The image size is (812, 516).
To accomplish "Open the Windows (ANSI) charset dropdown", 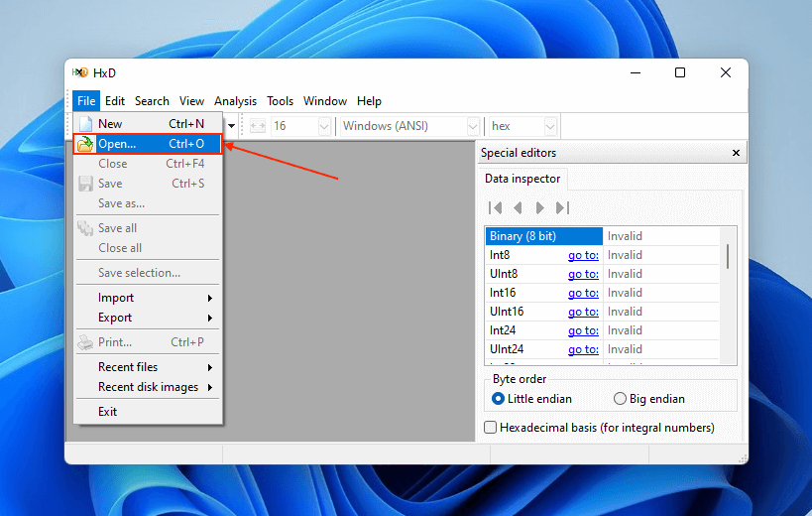I will point(473,127).
